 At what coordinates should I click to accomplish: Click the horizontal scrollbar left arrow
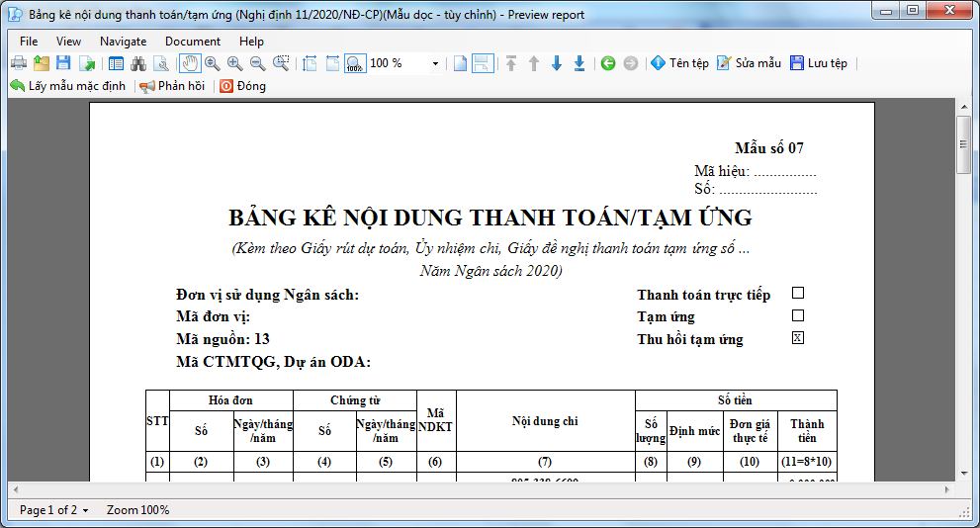[16, 489]
